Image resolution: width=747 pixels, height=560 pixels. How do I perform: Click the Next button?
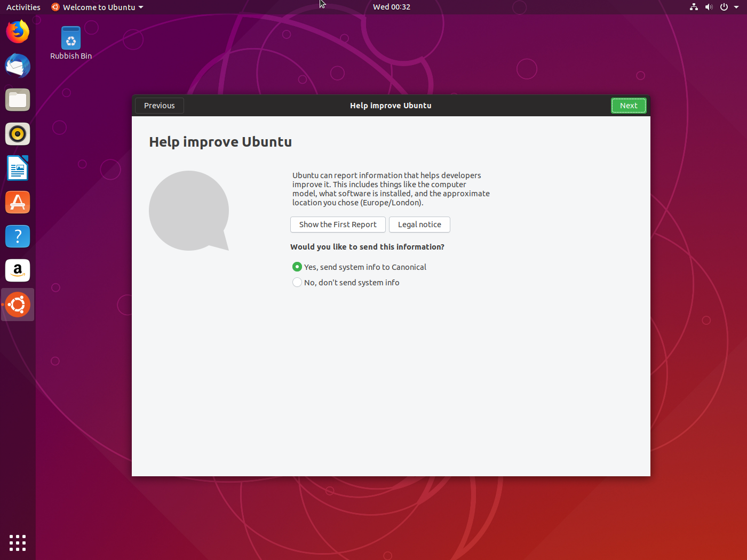pyautogui.click(x=628, y=106)
